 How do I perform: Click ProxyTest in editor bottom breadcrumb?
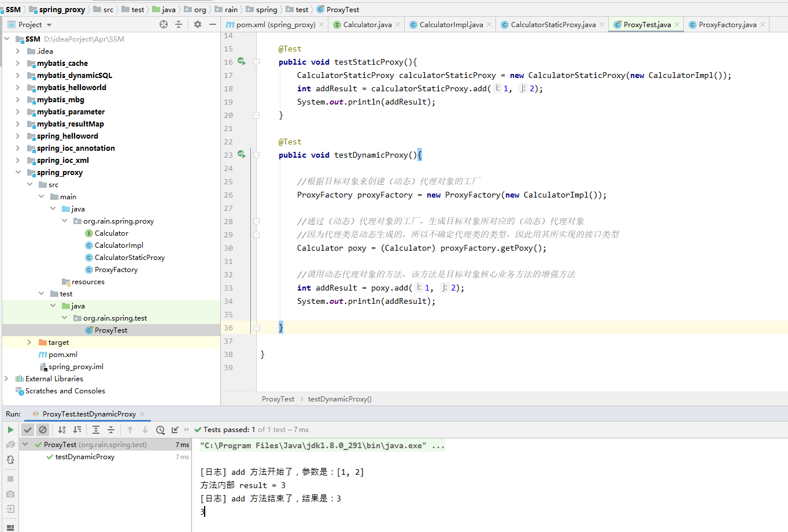pos(278,399)
